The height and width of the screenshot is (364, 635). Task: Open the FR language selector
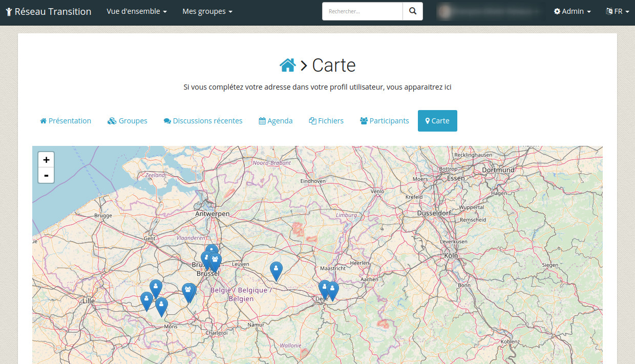tap(617, 11)
